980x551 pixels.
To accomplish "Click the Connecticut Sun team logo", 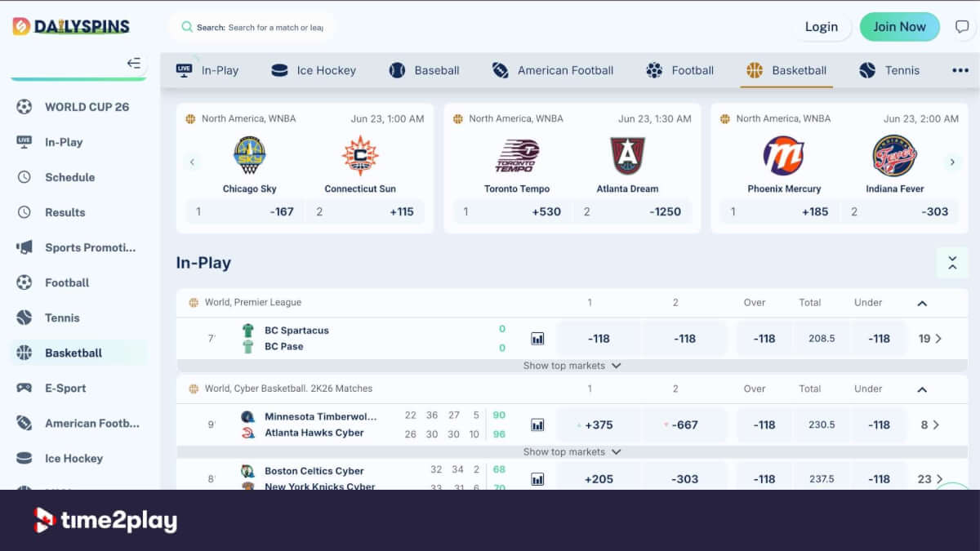I will coord(360,155).
